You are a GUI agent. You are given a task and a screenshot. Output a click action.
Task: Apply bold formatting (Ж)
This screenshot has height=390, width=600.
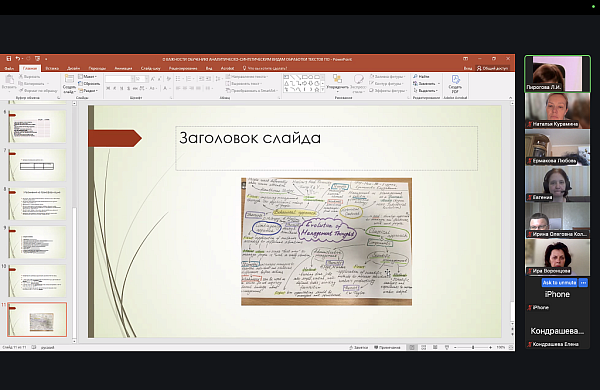(108, 88)
